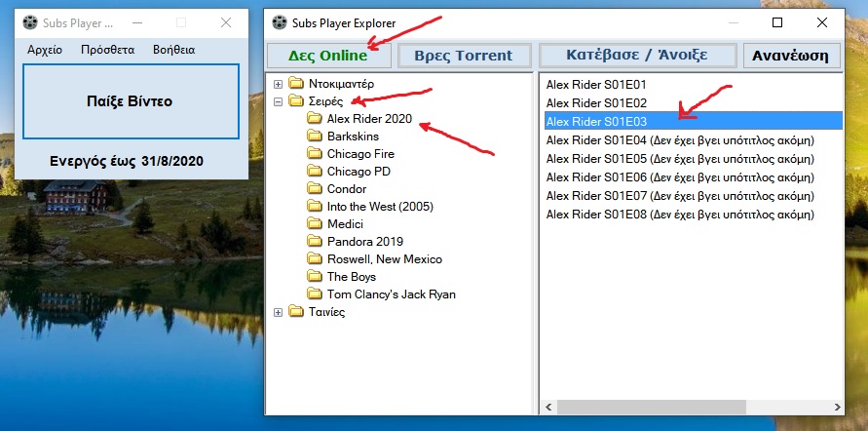Click the Pandora 2019 folder icon
The height and width of the screenshot is (431, 868).
[x=315, y=242]
